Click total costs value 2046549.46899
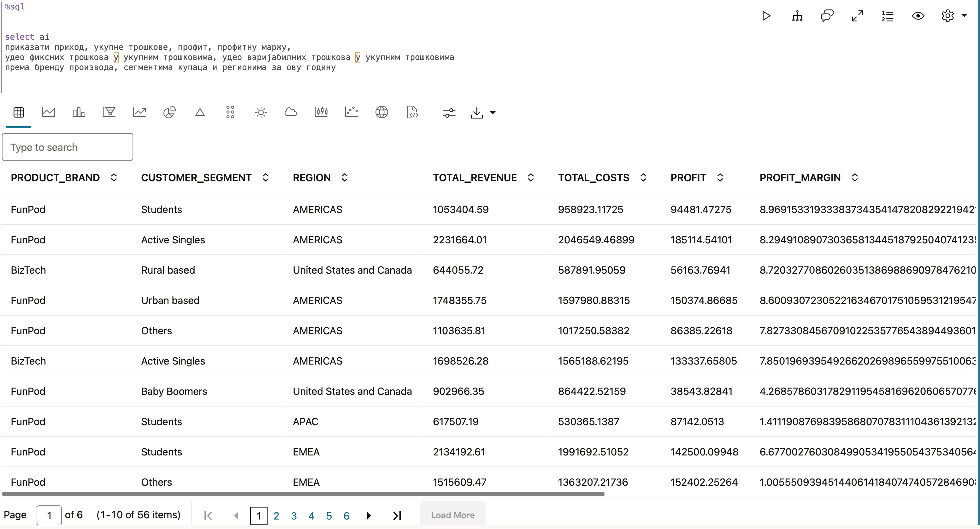The image size is (980, 529). [x=596, y=240]
